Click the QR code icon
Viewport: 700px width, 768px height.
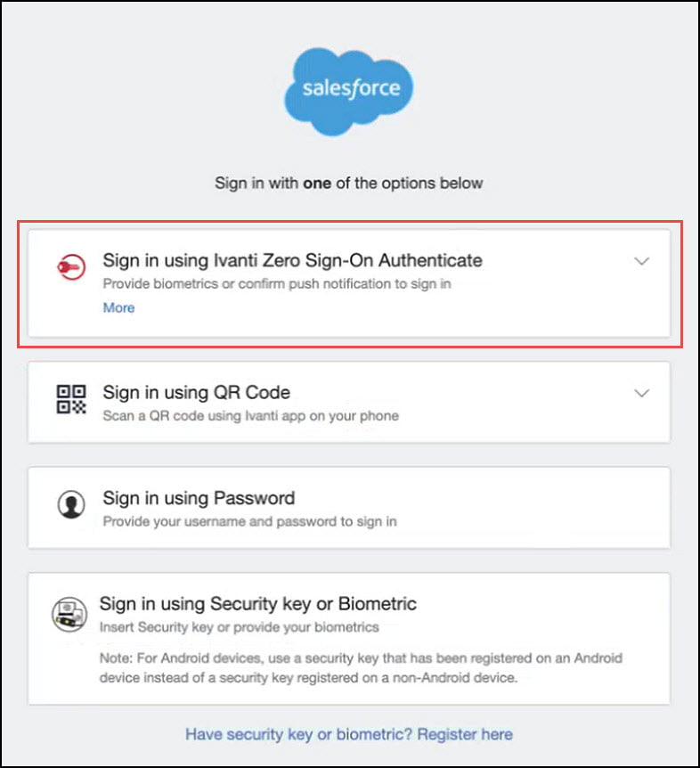(x=71, y=399)
